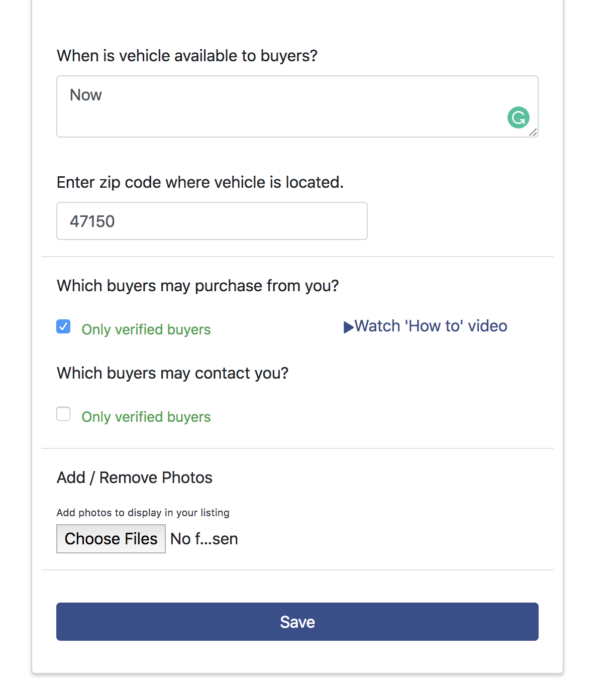Screen dimensions: 614x700
Task: Click the availability textarea's resize handle
Action: coord(533,132)
